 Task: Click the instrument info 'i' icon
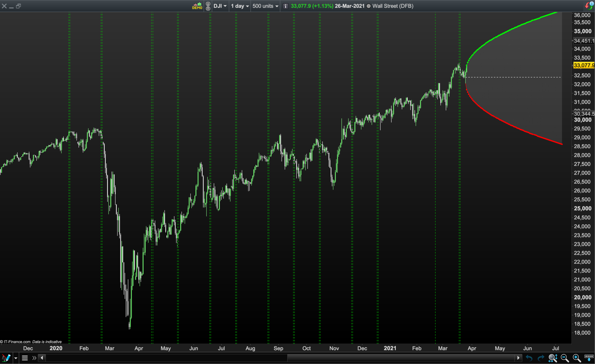coord(286,6)
